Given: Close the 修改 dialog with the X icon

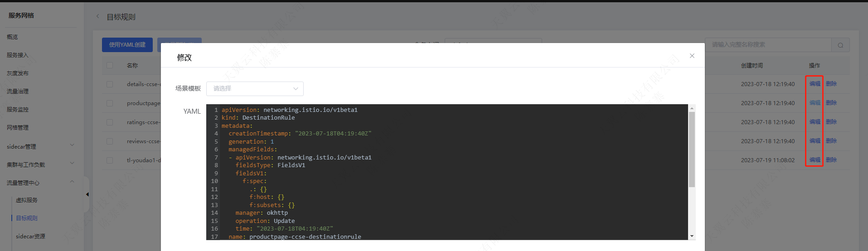Looking at the screenshot, I should (x=692, y=56).
